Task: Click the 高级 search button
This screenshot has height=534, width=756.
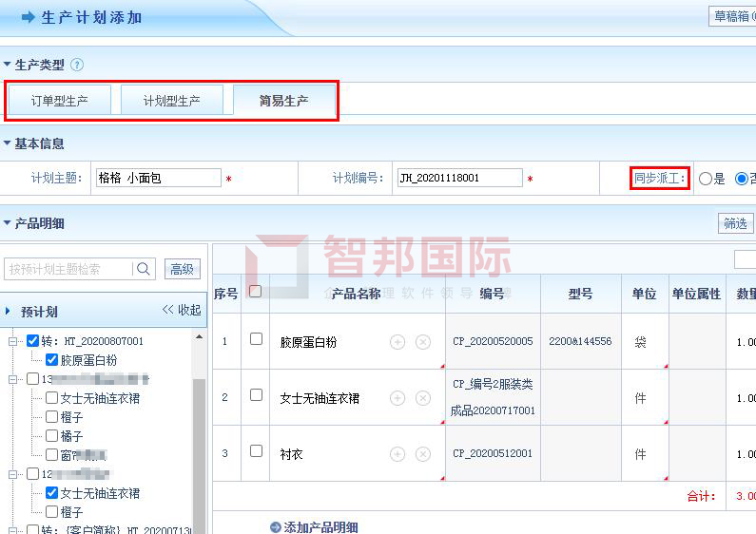Action: (x=183, y=269)
